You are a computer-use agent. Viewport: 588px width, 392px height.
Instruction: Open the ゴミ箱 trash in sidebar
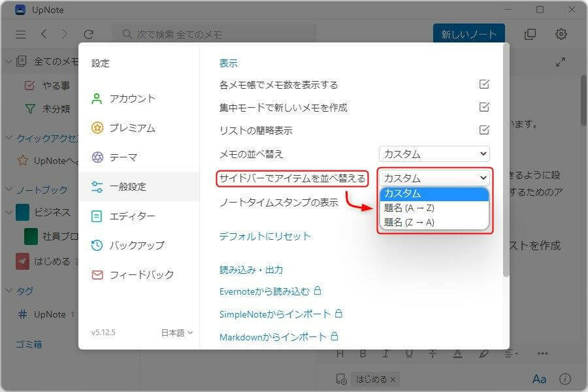(29, 344)
